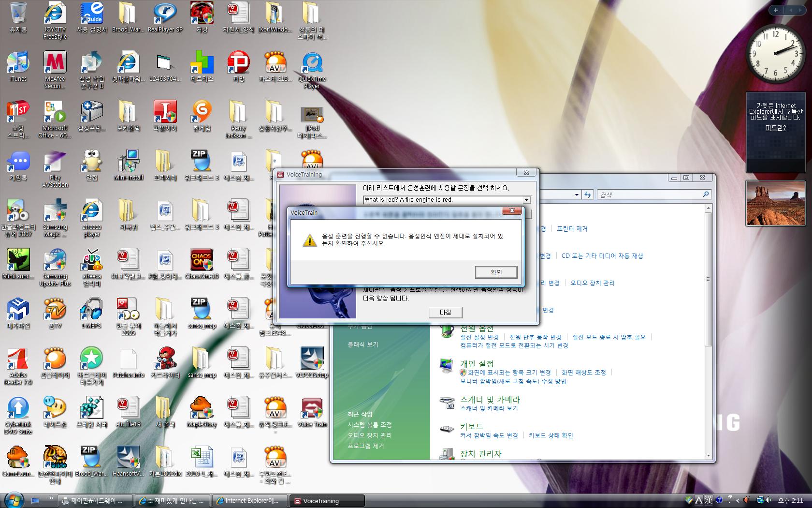Select the GameLaunch mushroom icon

click(18, 462)
